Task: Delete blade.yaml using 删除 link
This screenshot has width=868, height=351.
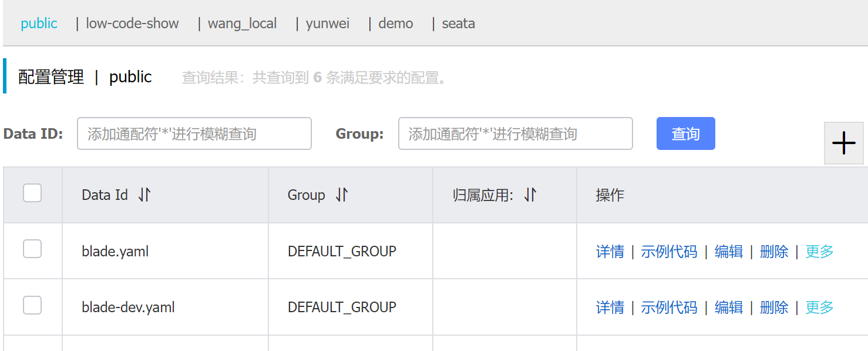Action: [x=773, y=252]
